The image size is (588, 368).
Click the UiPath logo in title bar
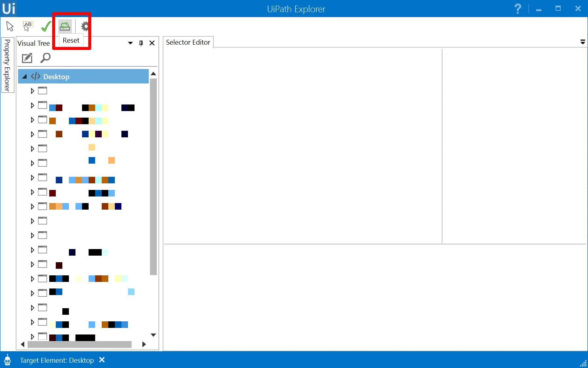9,9
